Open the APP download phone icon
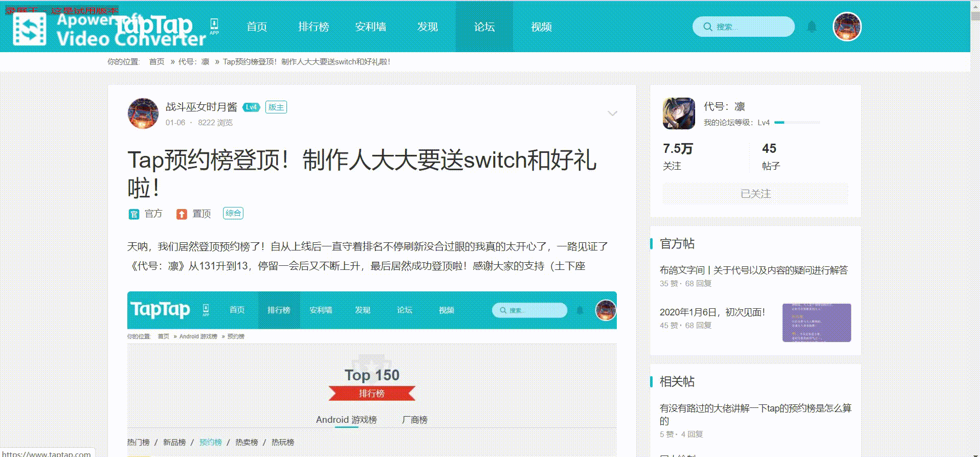 click(x=214, y=27)
